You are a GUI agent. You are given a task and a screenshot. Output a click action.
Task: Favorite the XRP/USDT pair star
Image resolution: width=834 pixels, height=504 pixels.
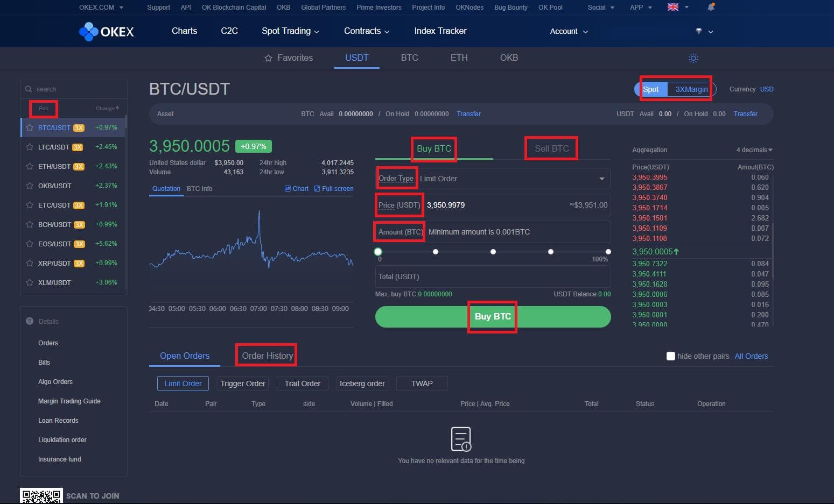(30, 263)
